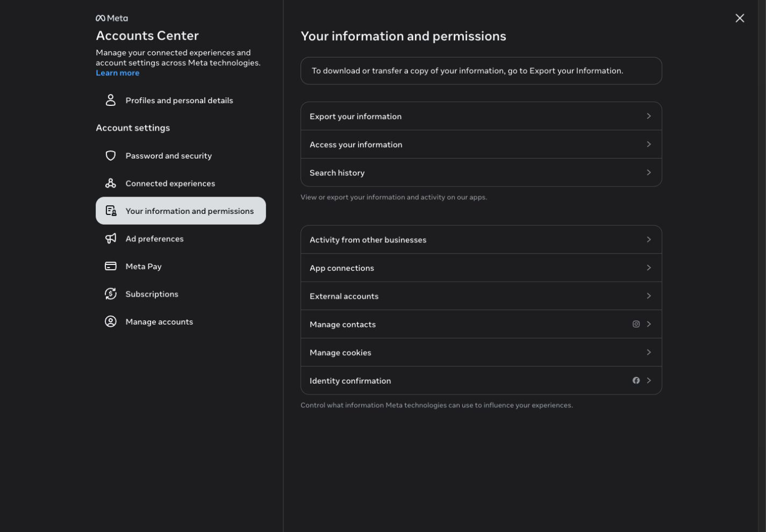Open Meta Pay settings
The height and width of the screenshot is (532, 766).
[x=181, y=266]
